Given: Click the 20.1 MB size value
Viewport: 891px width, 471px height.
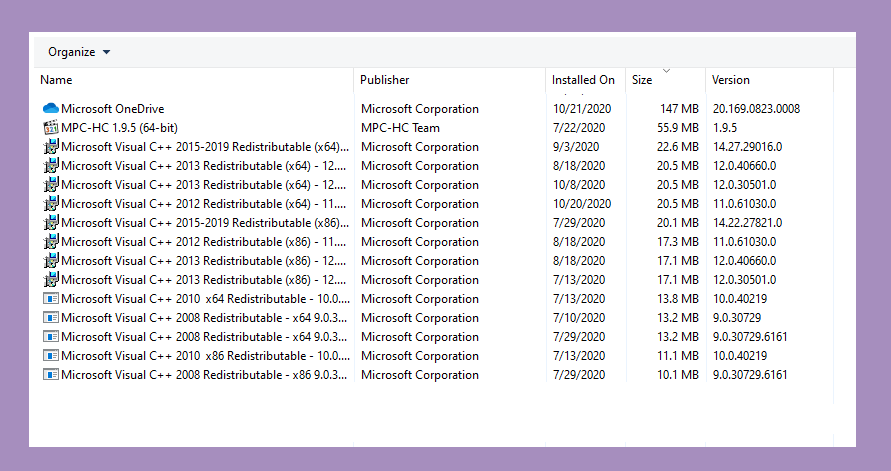Looking at the screenshot, I should pyautogui.click(x=677, y=223).
